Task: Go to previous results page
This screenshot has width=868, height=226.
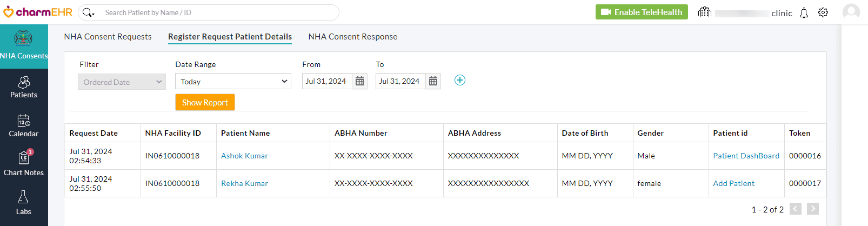Action: click(796, 209)
